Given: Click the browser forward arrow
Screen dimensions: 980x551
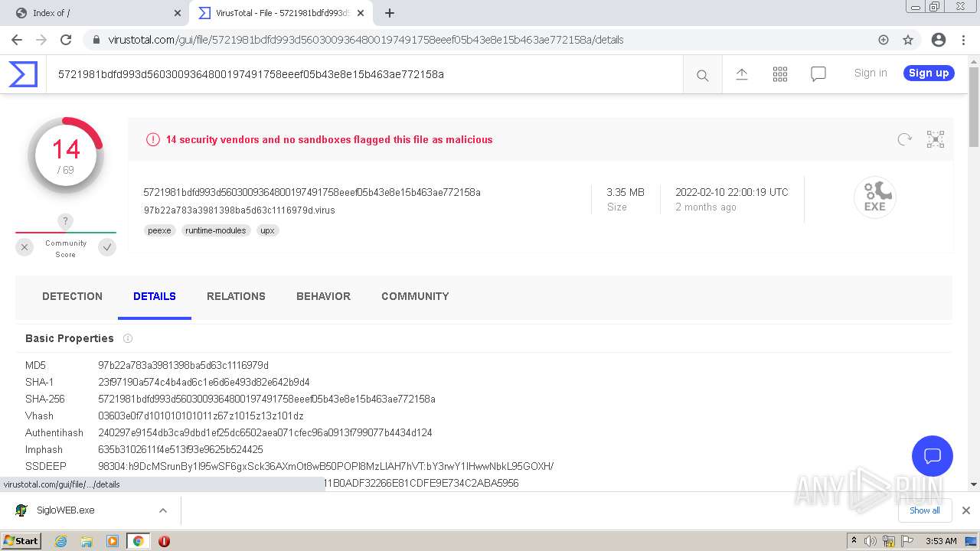Looking at the screenshot, I should tap(41, 40).
